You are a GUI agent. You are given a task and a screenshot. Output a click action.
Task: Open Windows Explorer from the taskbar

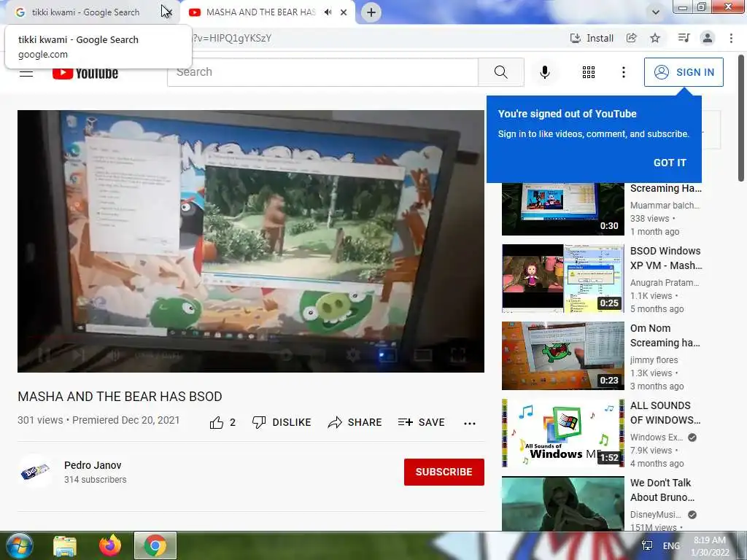click(65, 545)
